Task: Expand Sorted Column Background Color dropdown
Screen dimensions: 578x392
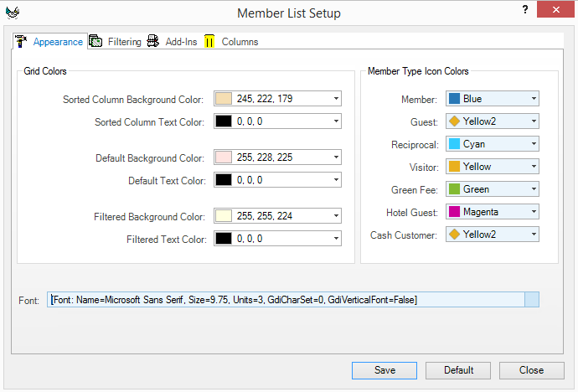Action: (335, 99)
